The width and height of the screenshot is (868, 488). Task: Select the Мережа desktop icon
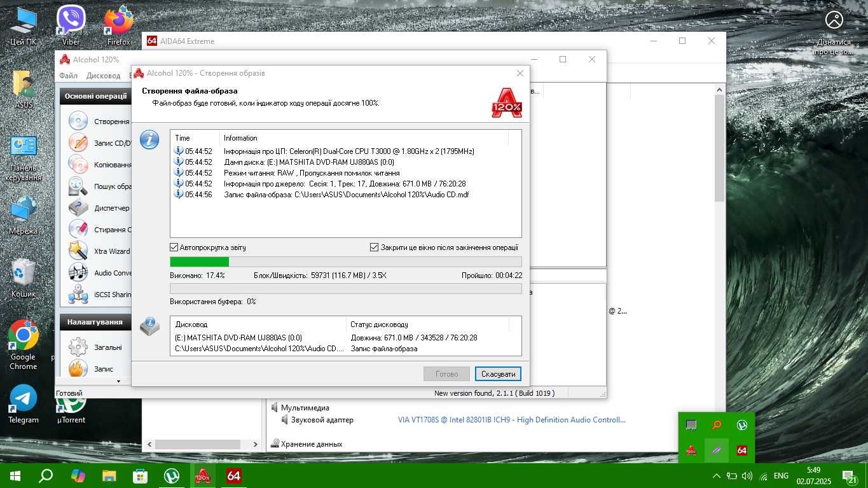point(24,215)
